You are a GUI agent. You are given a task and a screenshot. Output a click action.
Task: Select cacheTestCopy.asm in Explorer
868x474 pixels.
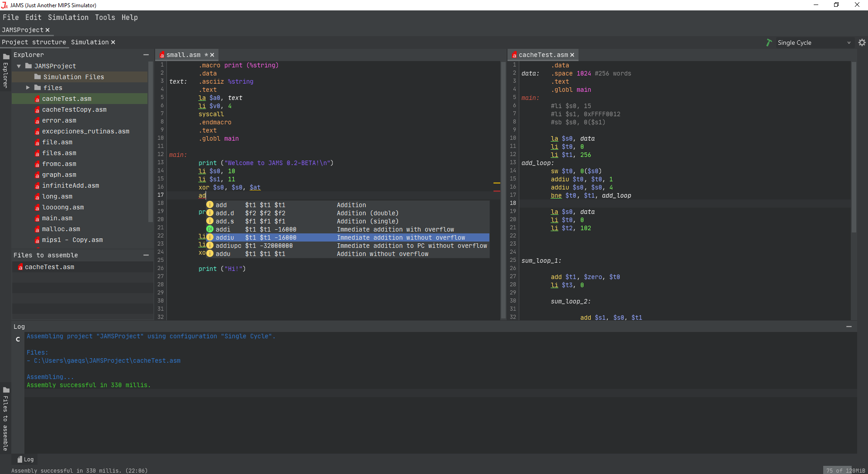tap(80, 109)
